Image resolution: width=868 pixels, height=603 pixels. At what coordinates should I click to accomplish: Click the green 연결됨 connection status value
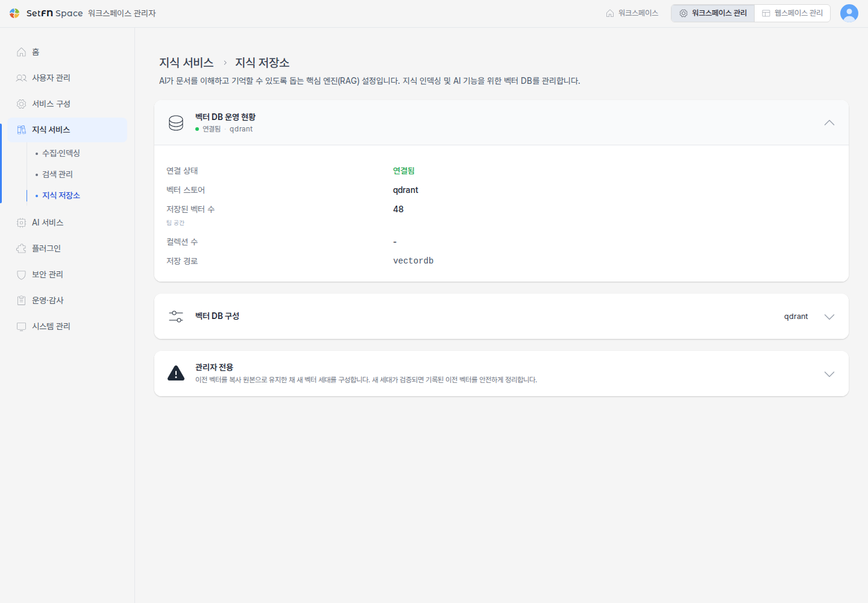tap(404, 171)
